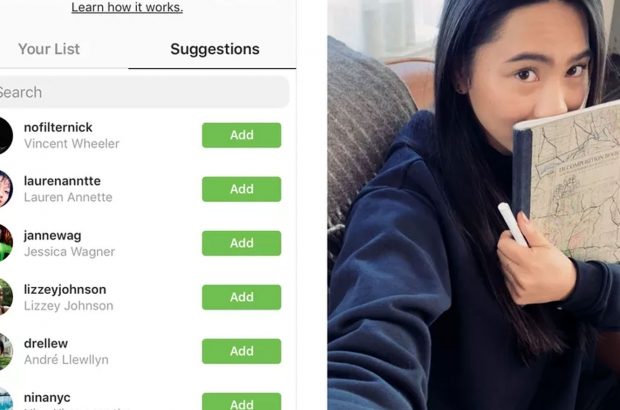Screen dimensions: 620x410
Task: Open the 'Learn how it works' link
Action: 127,7
